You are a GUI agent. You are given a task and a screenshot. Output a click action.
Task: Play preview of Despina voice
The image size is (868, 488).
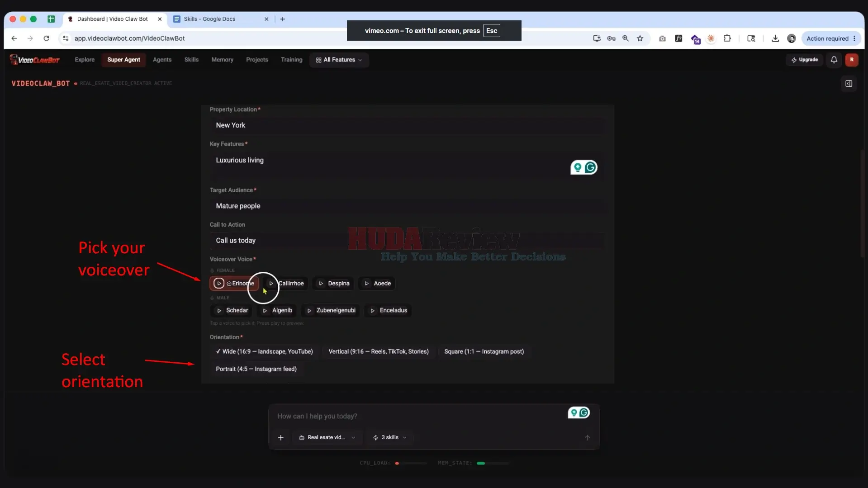click(x=321, y=284)
